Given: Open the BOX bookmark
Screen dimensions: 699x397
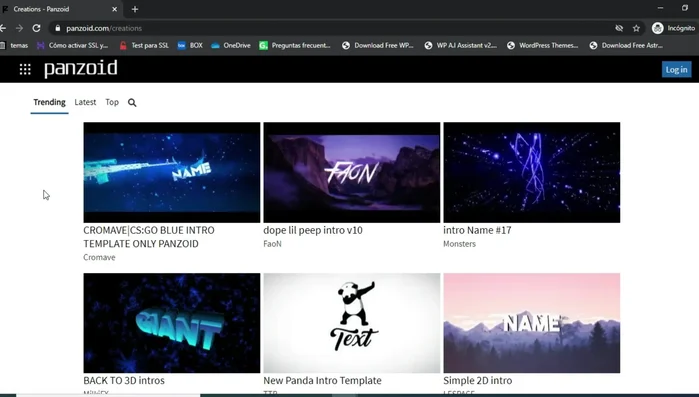Looking at the screenshot, I should pos(190,45).
